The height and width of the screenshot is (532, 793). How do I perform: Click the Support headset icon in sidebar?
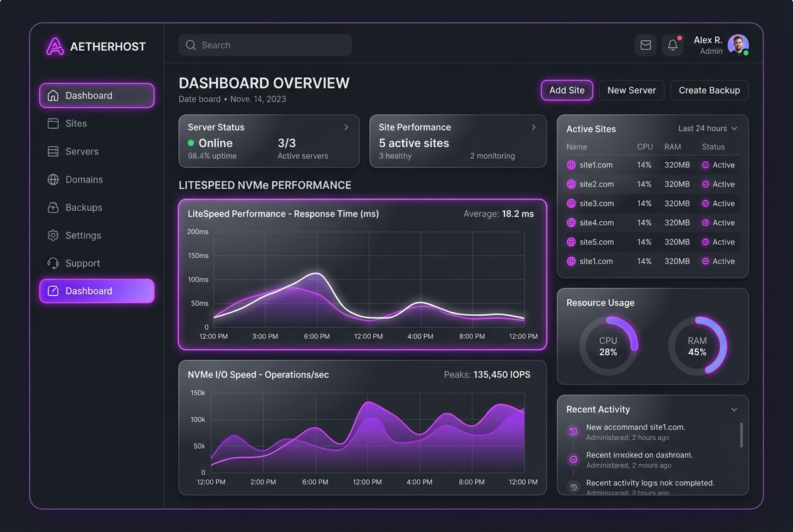[x=53, y=263]
